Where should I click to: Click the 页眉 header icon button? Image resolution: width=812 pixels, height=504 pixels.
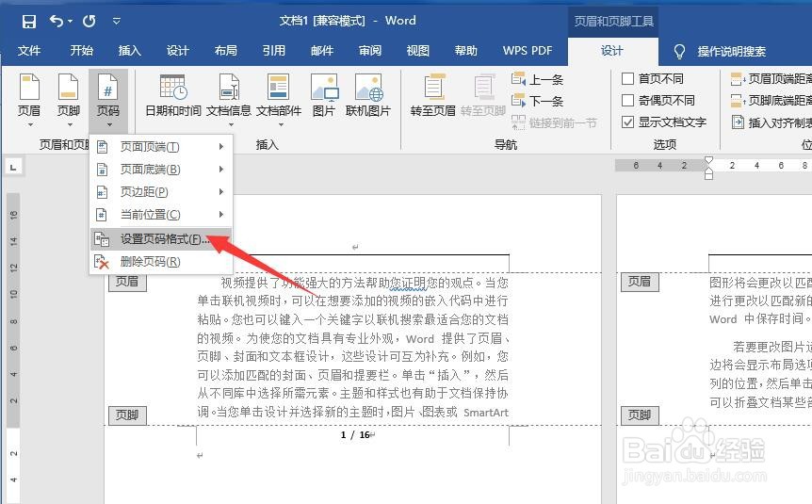29,87
